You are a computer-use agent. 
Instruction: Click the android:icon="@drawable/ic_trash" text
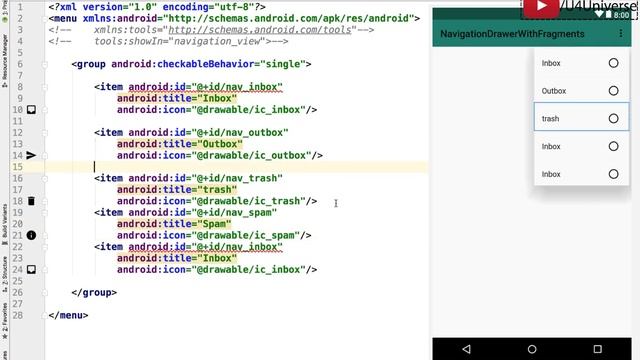pyautogui.click(x=211, y=201)
